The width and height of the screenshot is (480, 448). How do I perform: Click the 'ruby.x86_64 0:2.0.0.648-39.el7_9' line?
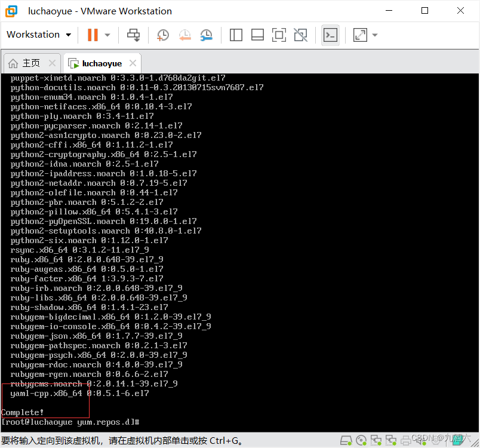pyautogui.click(x=87, y=260)
